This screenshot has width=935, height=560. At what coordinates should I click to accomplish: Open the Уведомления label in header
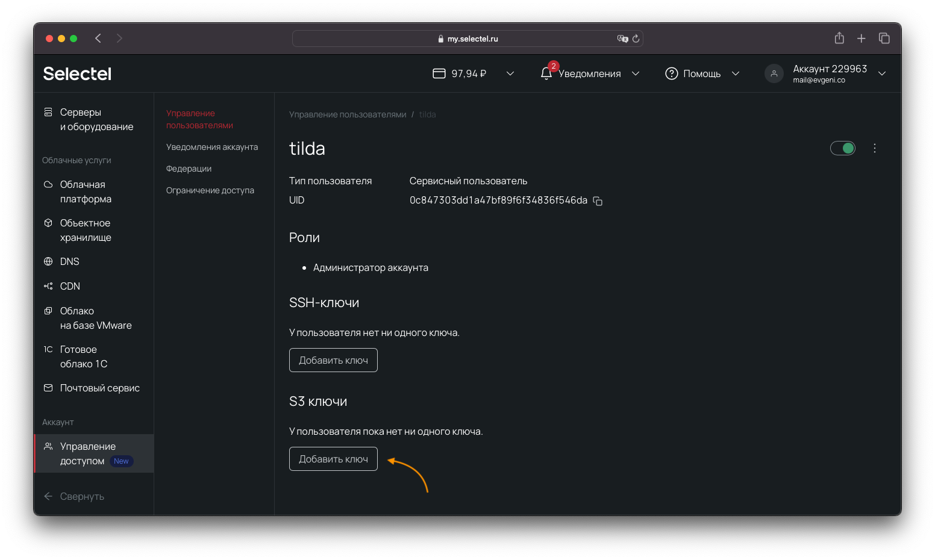589,73
